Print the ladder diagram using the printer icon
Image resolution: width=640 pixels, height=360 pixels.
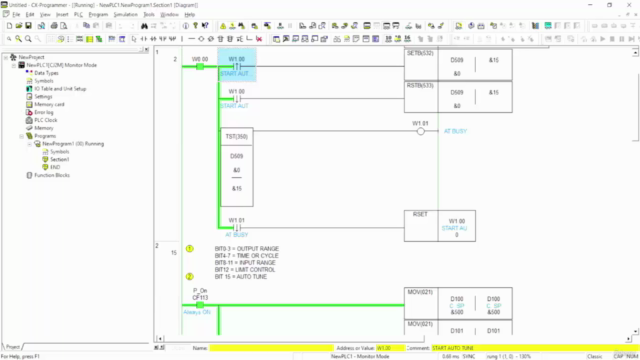coord(54,26)
